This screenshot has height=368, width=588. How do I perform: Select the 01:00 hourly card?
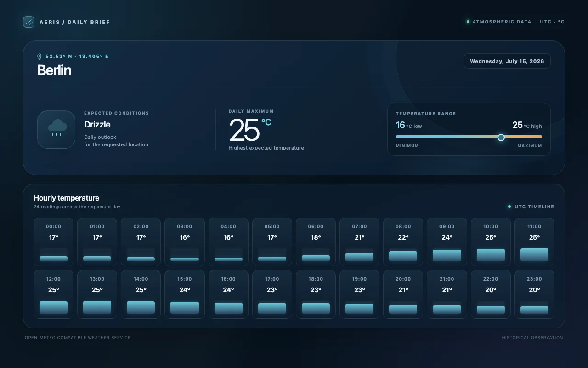coord(97,242)
